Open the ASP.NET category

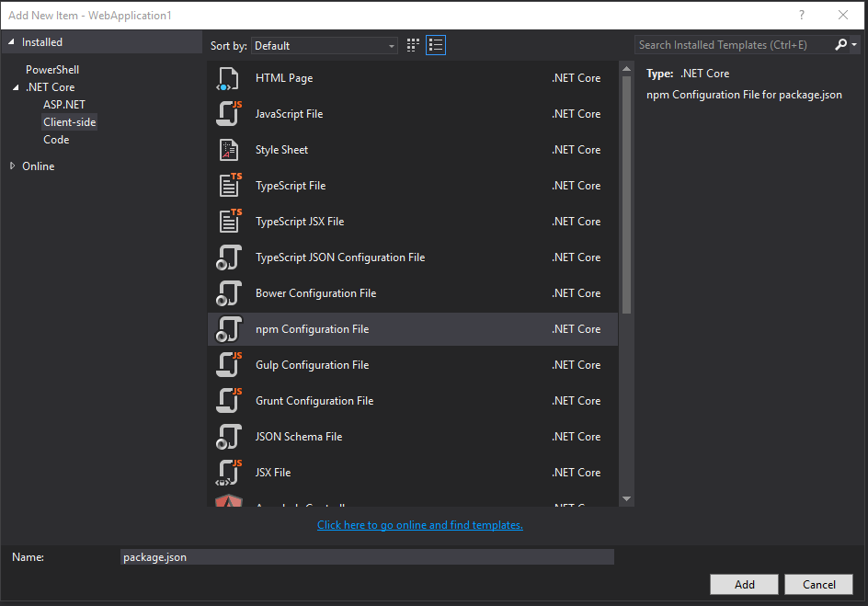tap(64, 105)
